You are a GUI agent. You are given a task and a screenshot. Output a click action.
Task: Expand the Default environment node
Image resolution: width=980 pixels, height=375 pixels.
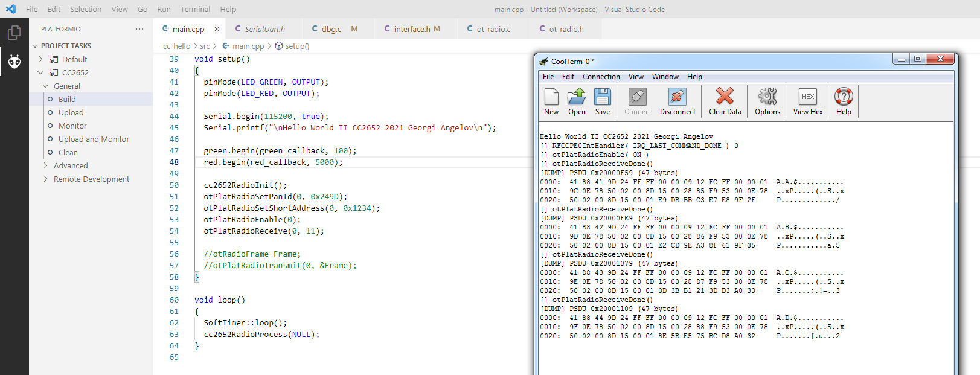40,59
